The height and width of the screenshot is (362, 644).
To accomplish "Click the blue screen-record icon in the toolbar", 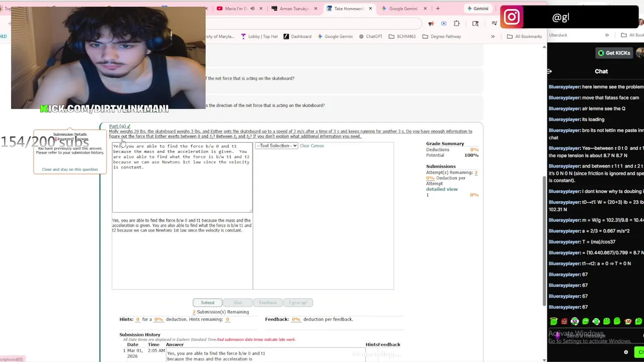I will pyautogui.click(x=444, y=24).
